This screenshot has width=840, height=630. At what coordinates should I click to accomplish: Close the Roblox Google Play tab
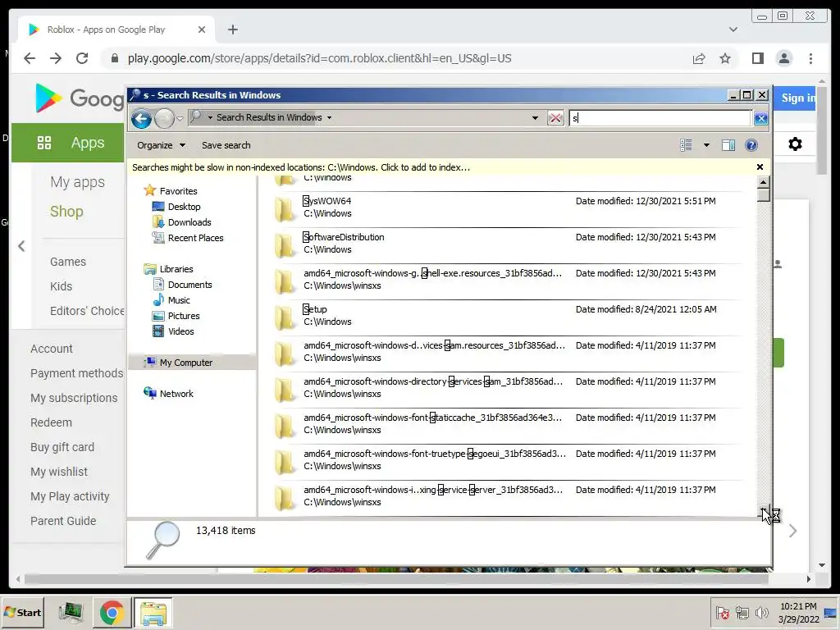pyautogui.click(x=202, y=30)
